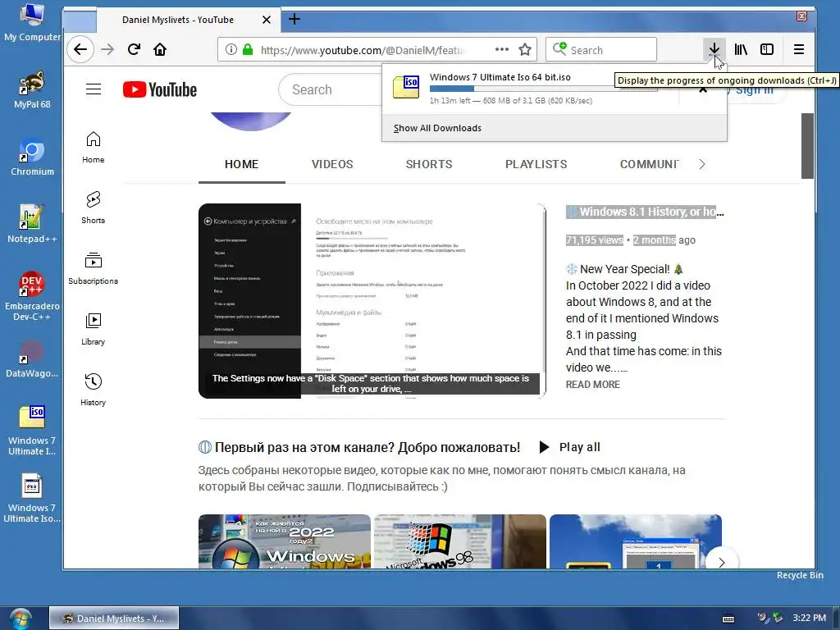Select the Windows 7 Ultimate Iso... partial file

tap(32, 498)
